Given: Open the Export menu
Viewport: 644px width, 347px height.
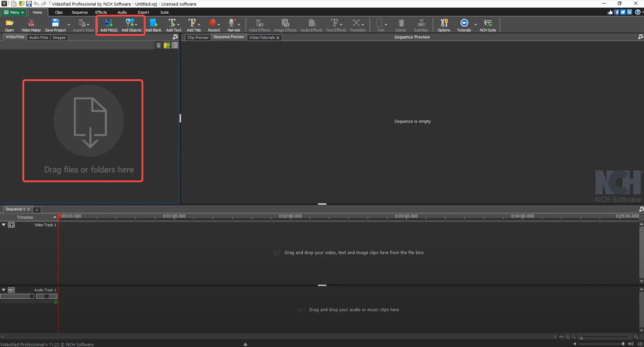Looking at the screenshot, I should (x=143, y=12).
